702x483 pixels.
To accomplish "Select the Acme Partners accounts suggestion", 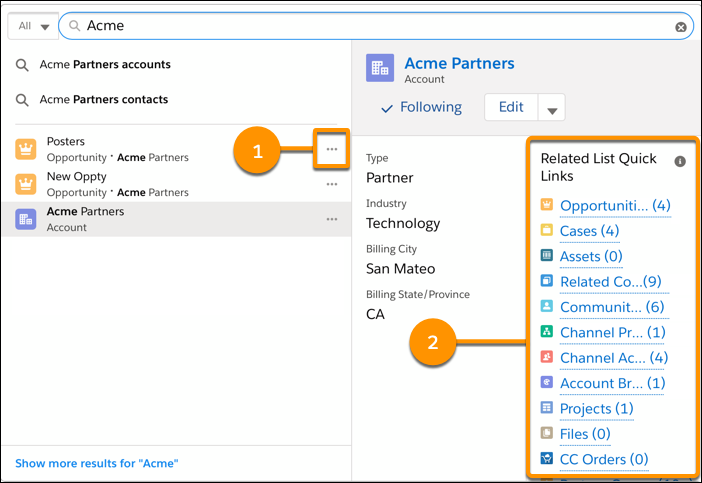I will point(105,64).
